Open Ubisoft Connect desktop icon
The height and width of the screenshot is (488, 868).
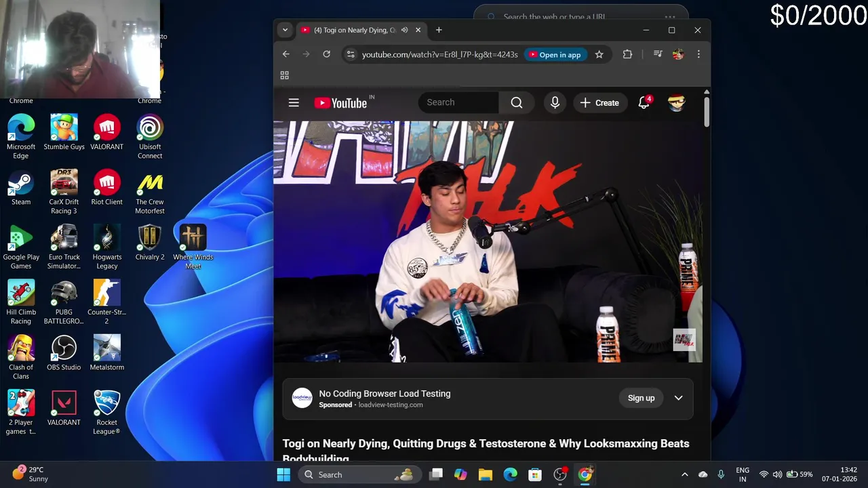pyautogui.click(x=150, y=138)
